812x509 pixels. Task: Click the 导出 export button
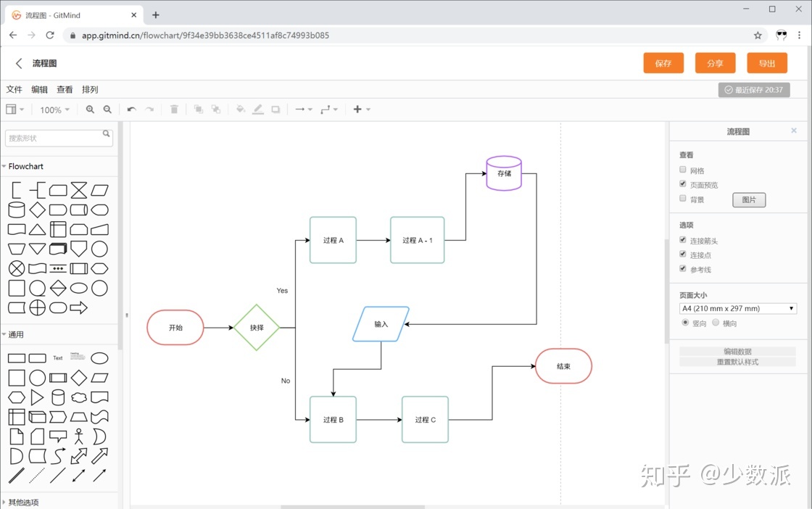click(767, 63)
